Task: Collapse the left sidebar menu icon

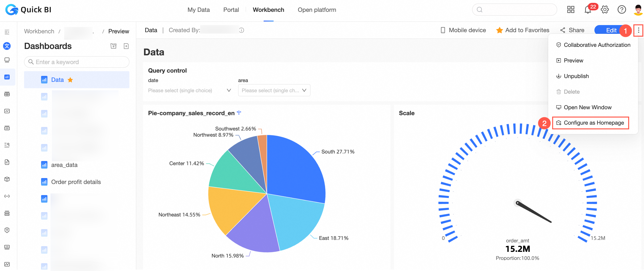Action: click(x=7, y=32)
